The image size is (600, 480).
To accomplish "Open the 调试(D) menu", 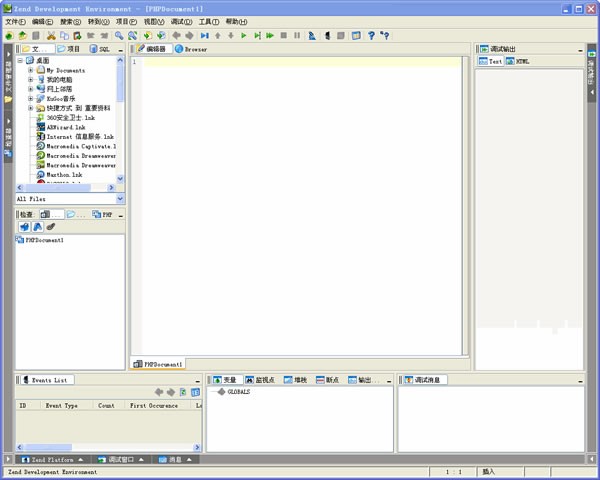I will pyautogui.click(x=181, y=22).
